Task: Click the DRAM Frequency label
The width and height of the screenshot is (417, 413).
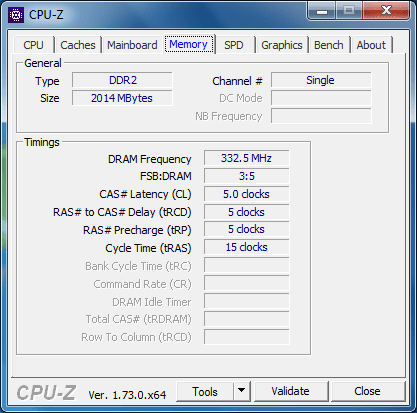Action: coord(149,159)
